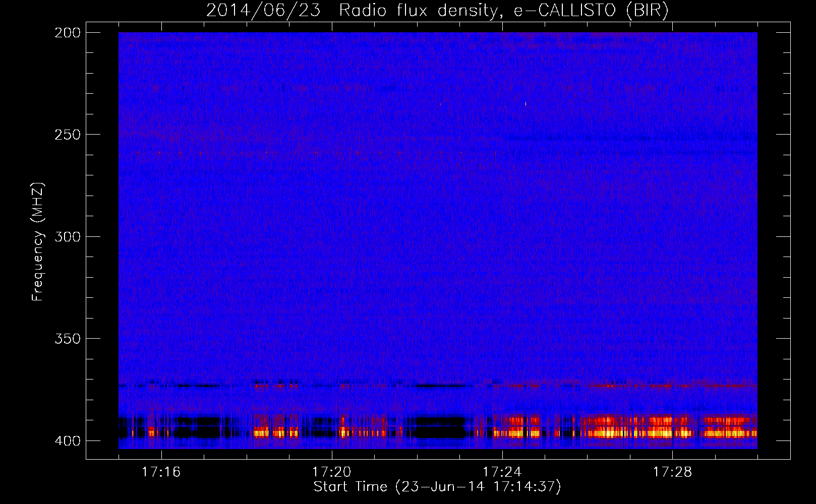Click the 400 frequency tick label
Viewport: 816px width, 504px height.
pos(67,441)
